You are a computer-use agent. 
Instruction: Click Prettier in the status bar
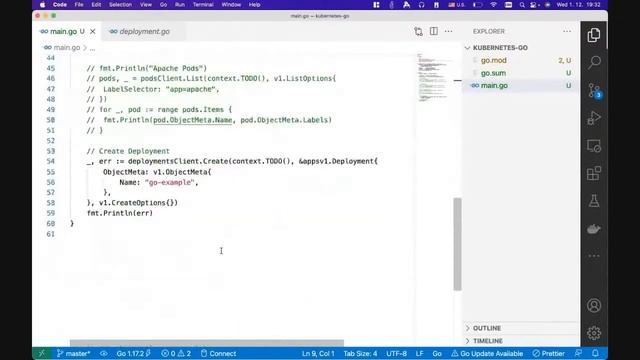pos(549,353)
